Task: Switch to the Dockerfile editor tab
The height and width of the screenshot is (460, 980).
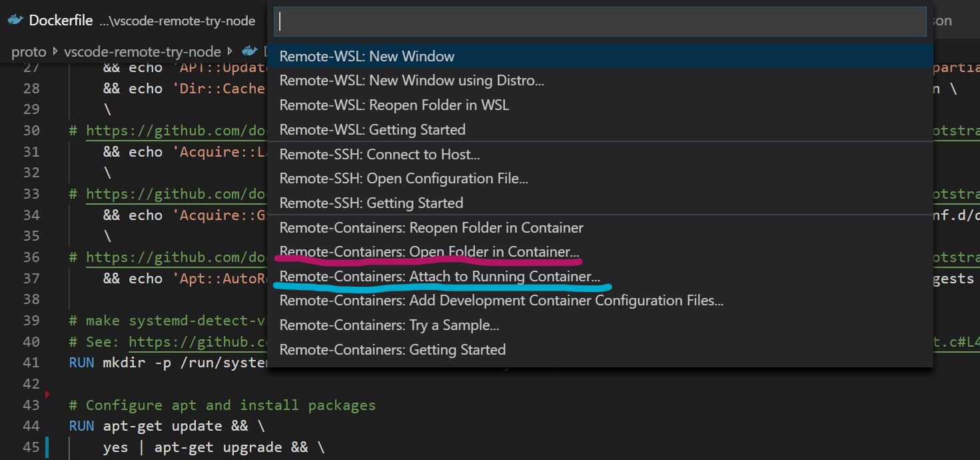Action: pyautogui.click(x=133, y=21)
